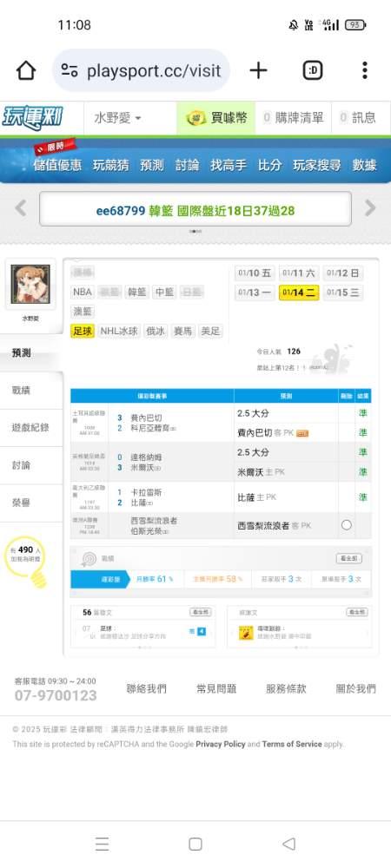The height and width of the screenshot is (868, 391).
Task: Open the tab switcher icon
Action: tap(313, 70)
